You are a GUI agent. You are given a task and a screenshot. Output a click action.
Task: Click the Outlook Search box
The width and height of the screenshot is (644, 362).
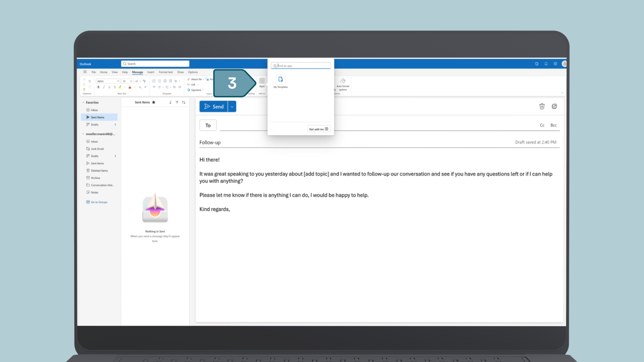click(155, 64)
